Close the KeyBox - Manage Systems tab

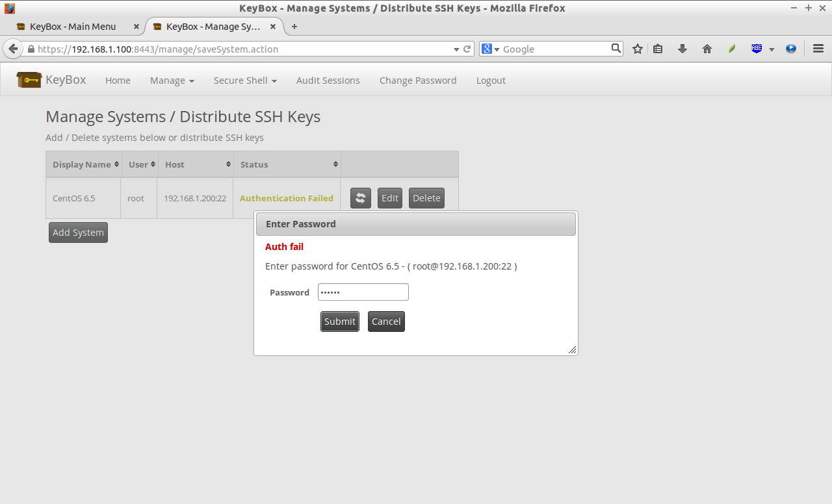[x=273, y=27]
